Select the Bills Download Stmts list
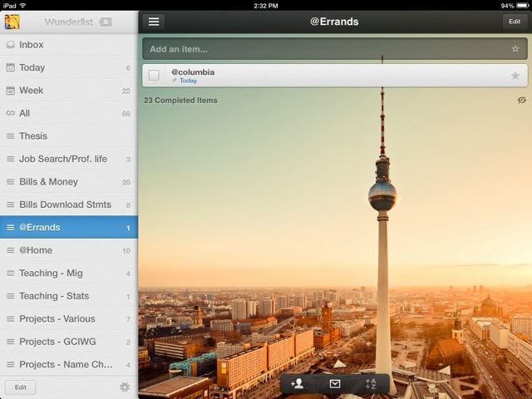The image size is (532, 399). (x=69, y=204)
